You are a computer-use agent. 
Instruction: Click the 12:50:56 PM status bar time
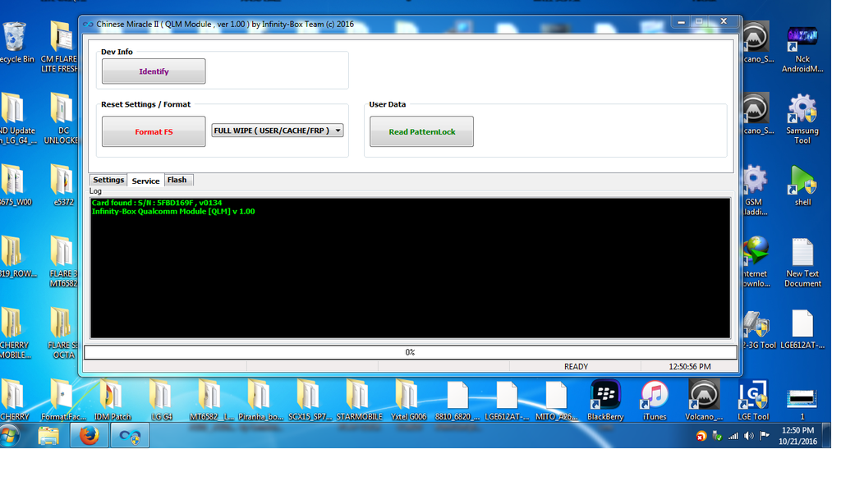click(689, 367)
